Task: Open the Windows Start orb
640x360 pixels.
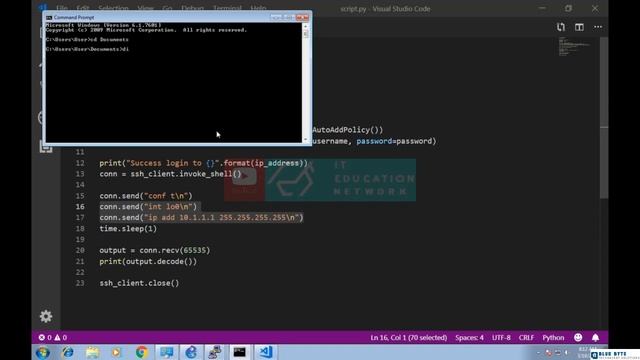Action: pos(42,352)
